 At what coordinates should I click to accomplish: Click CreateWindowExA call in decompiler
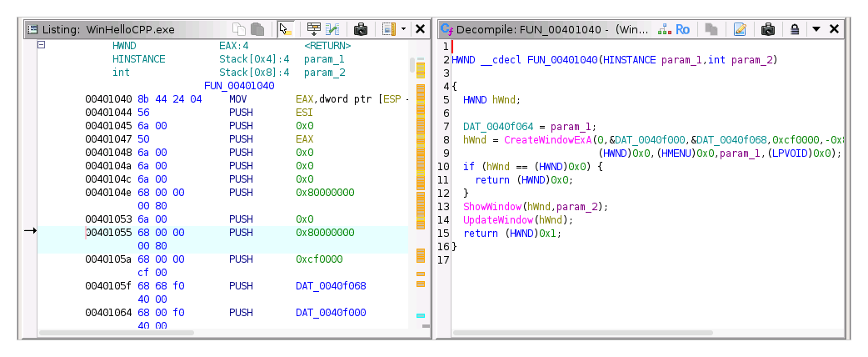coord(547,139)
